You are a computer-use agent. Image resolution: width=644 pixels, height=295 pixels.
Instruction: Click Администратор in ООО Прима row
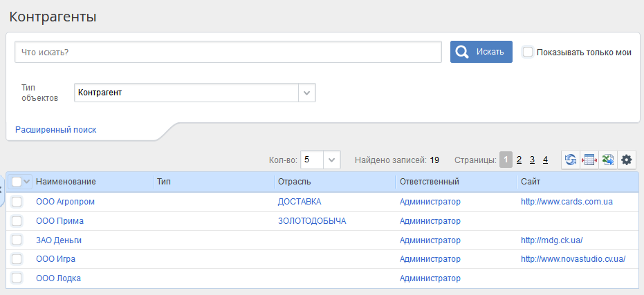430,221
